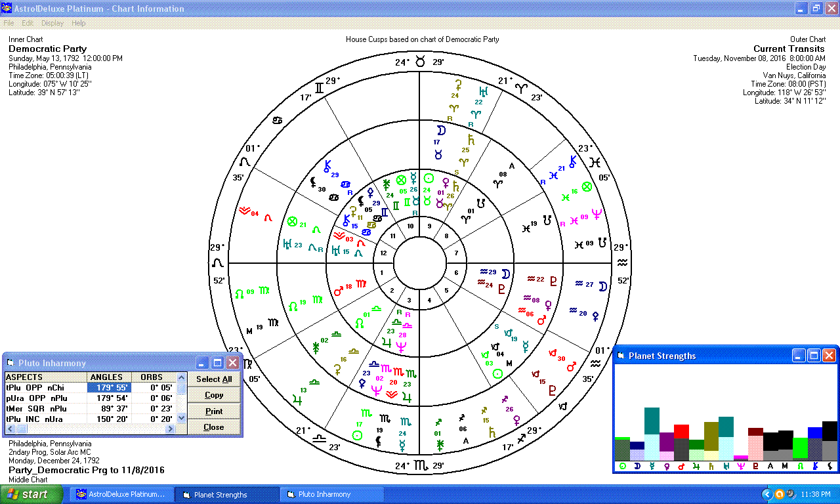The height and width of the screenshot is (504, 840).
Task: Click the Midheaven 'M' label in Planet Strengths
Action: [785, 467]
